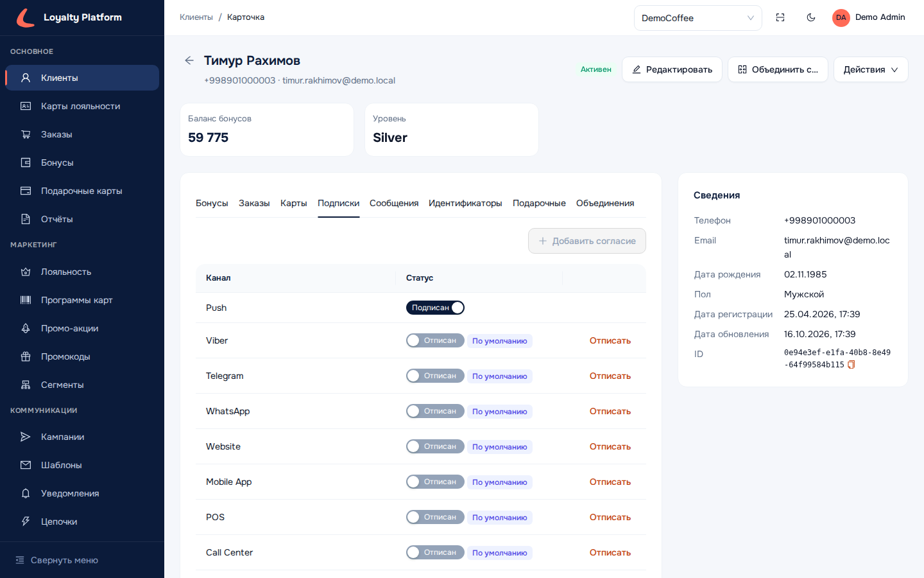Expand the Действия dropdown menu
Viewport: 924px width, 578px height.
[x=871, y=69]
